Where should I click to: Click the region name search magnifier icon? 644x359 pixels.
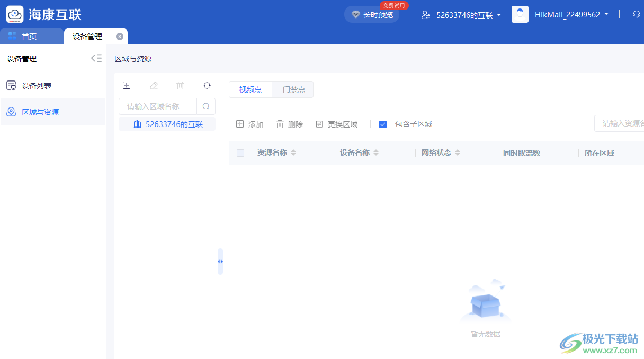[206, 106]
